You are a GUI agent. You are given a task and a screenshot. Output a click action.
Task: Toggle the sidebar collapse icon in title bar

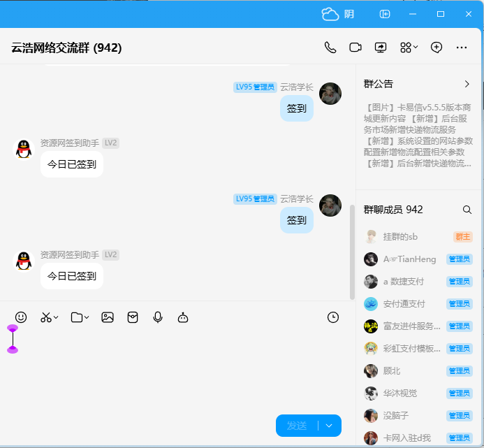pyautogui.click(x=385, y=14)
